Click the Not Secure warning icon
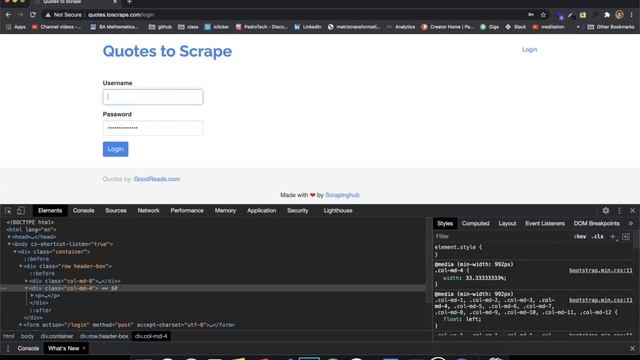Screen dimensions: 640x360 pos(48,15)
